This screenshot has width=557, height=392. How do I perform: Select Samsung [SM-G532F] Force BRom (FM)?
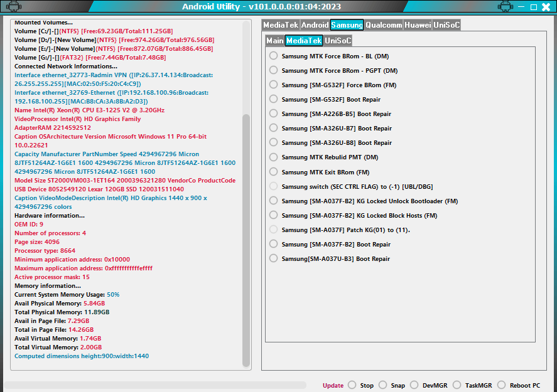[273, 85]
